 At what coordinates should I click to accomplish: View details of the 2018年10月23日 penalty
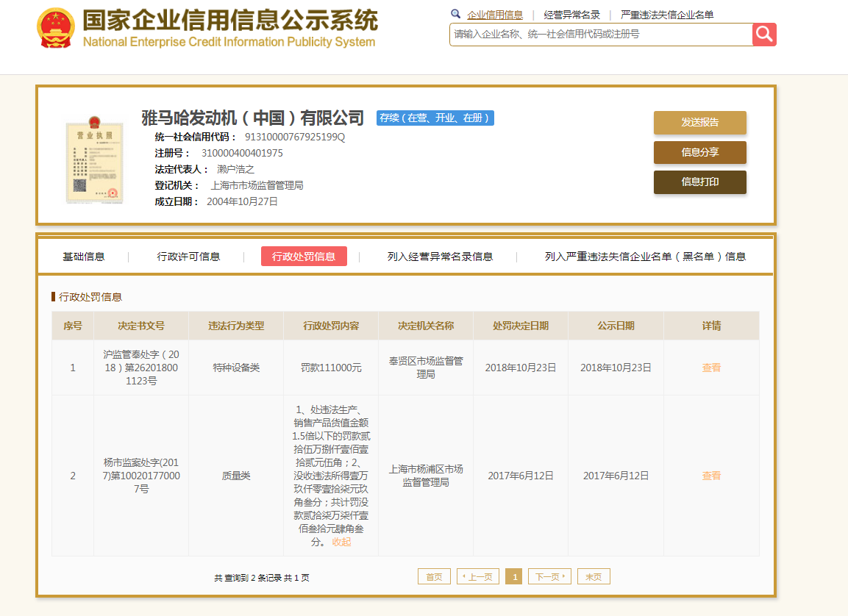tap(711, 368)
